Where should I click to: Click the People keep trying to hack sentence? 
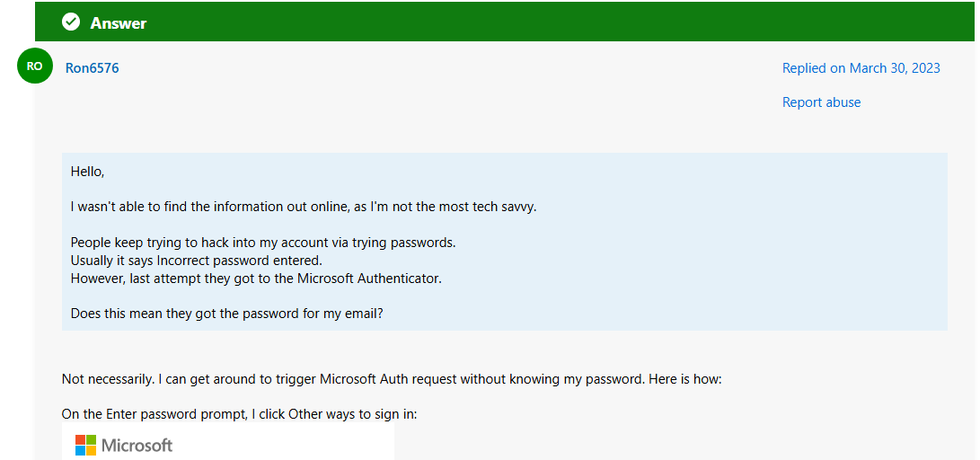[x=263, y=243]
